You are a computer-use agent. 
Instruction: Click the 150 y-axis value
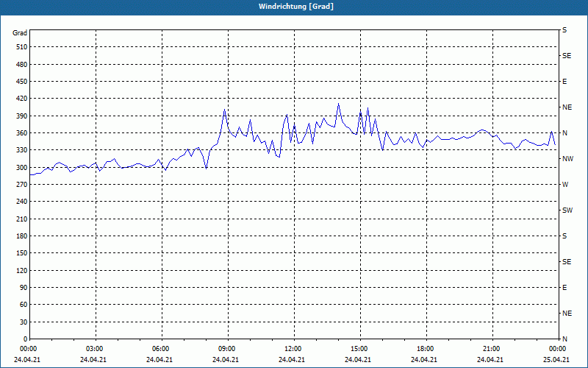pos(22,253)
